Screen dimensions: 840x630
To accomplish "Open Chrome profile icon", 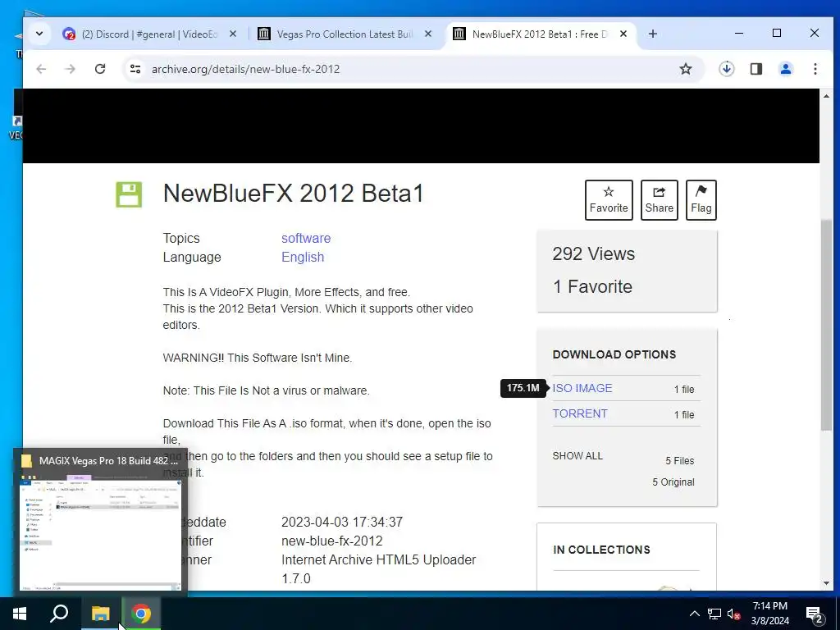I will pyautogui.click(x=785, y=69).
